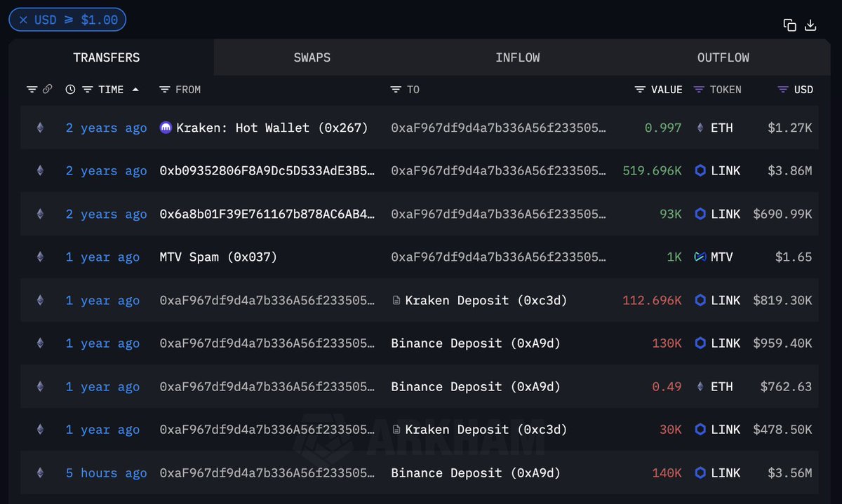The height and width of the screenshot is (504, 842).
Task: Click Ethereum chain icon in 5 hours ago row
Action: point(40,473)
